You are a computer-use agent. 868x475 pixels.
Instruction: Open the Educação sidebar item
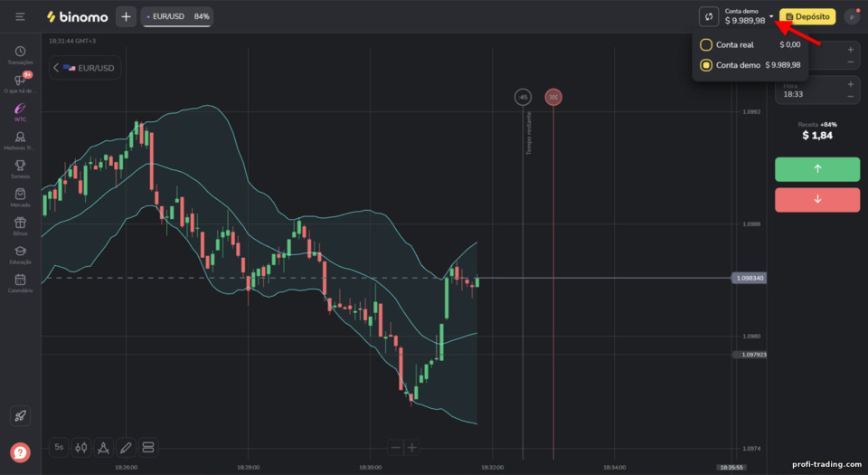tap(20, 254)
